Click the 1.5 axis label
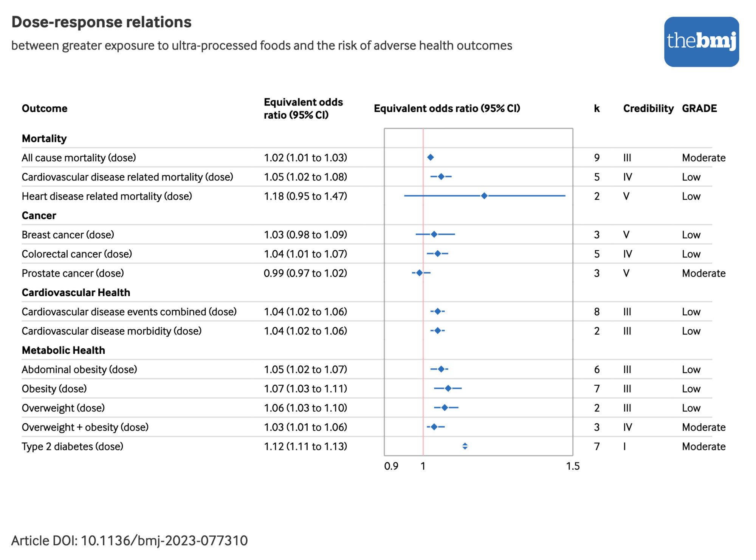756x560 pixels. (572, 466)
